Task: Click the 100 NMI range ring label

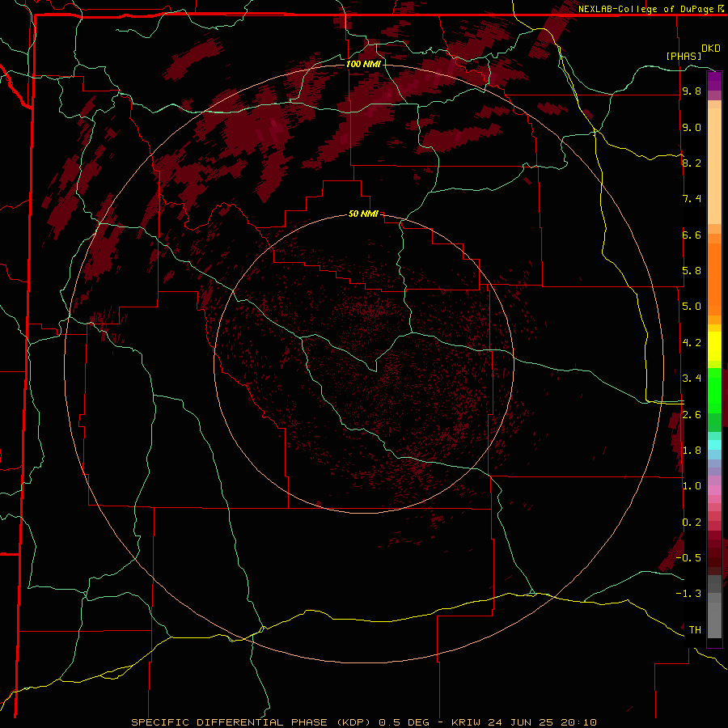Action: point(363,64)
